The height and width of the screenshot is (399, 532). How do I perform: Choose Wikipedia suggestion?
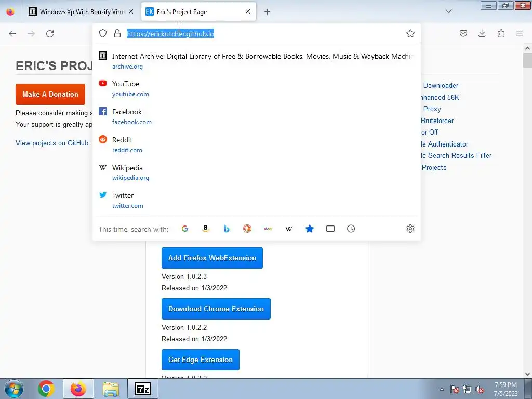257,172
